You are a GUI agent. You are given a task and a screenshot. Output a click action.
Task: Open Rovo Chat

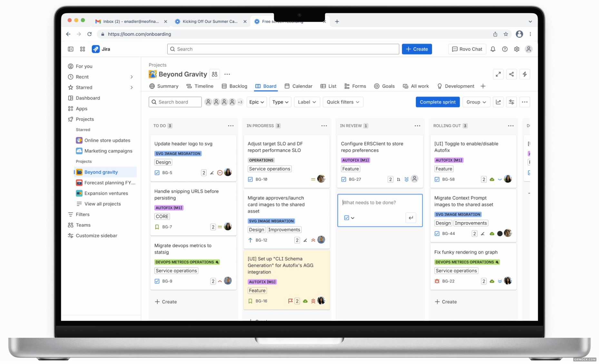point(467,49)
